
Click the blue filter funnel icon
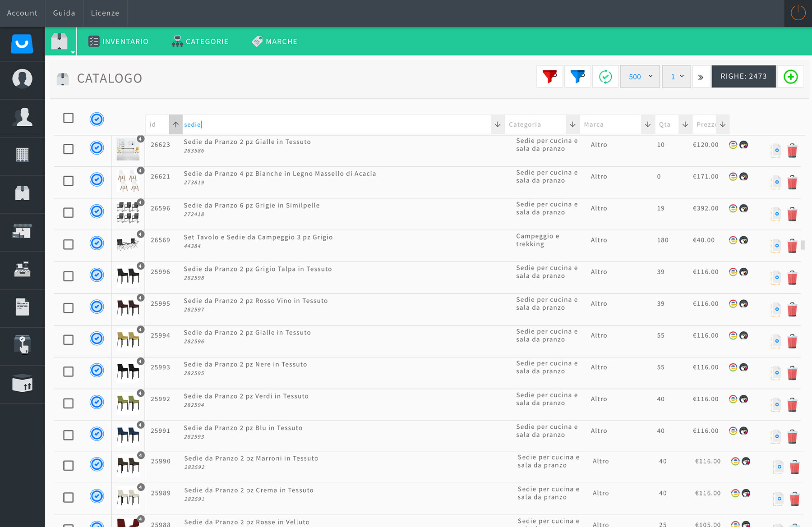pyautogui.click(x=577, y=77)
